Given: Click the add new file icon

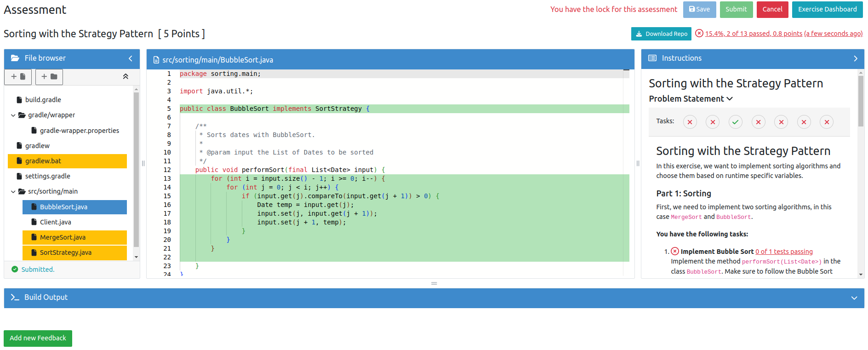Looking at the screenshot, I should [18, 77].
